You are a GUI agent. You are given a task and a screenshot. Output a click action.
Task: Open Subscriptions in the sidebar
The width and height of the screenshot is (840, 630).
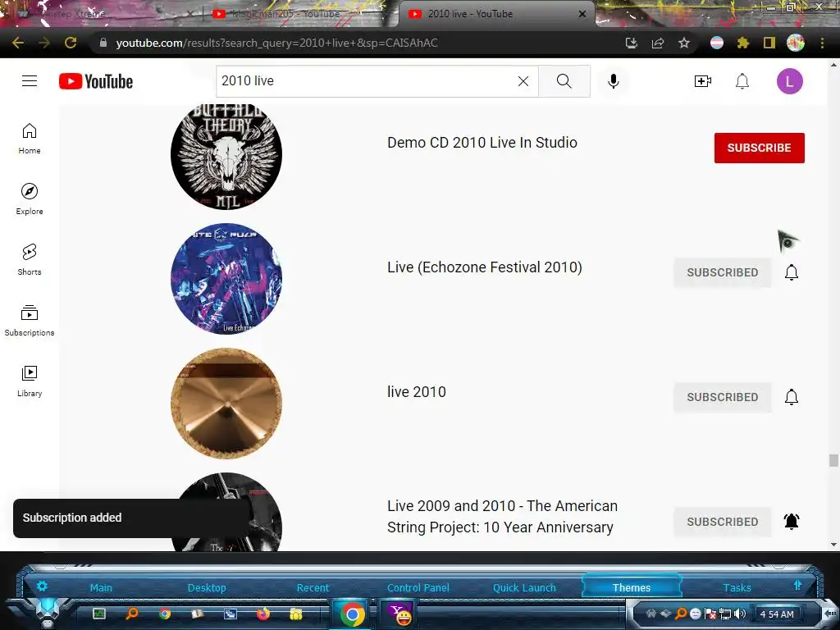pyautogui.click(x=30, y=321)
